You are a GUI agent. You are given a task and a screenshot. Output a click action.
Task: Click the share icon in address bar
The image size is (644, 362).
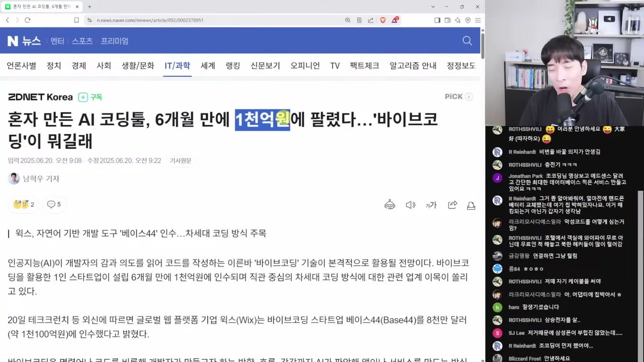pos(370,20)
